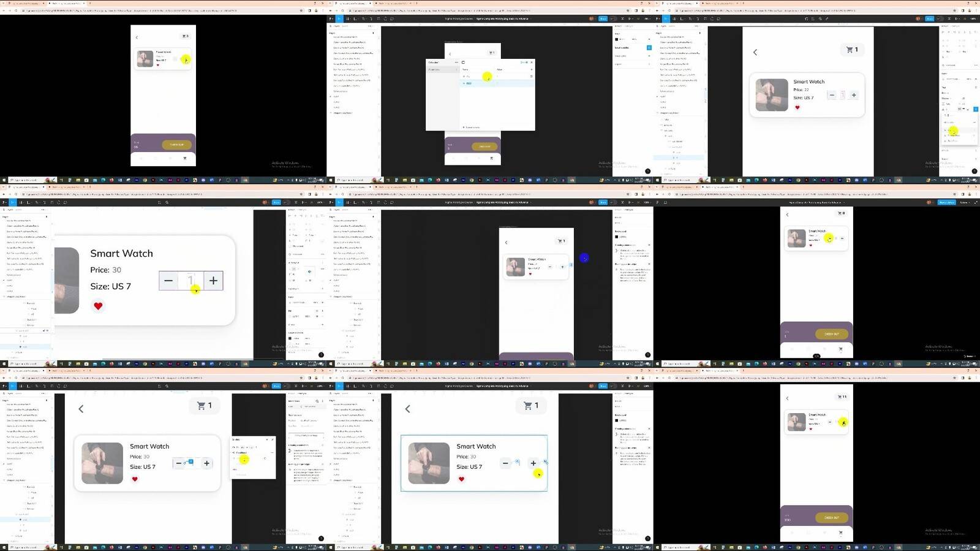This screenshot has width=980, height=551.
Task: Click the plus button beside the interaction popup
Action: coord(207,463)
